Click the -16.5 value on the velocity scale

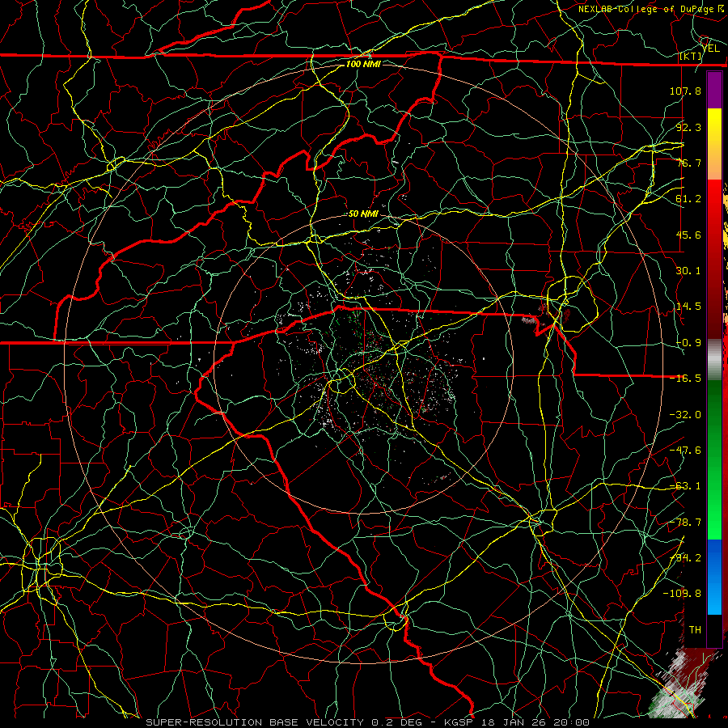click(x=685, y=379)
